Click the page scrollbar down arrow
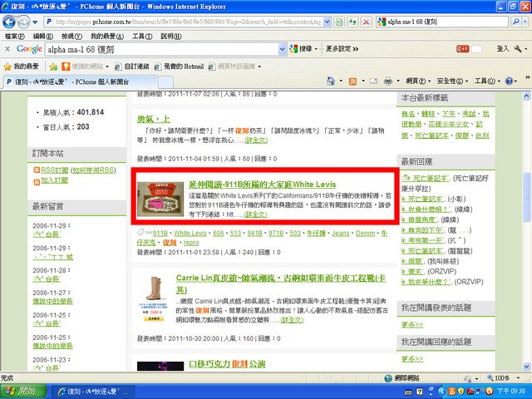This screenshot has width=532, height=399. (526, 367)
